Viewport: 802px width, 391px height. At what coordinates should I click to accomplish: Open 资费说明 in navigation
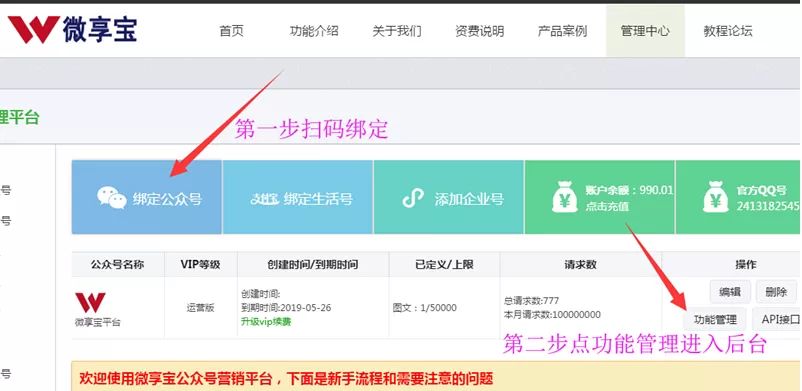tap(480, 31)
